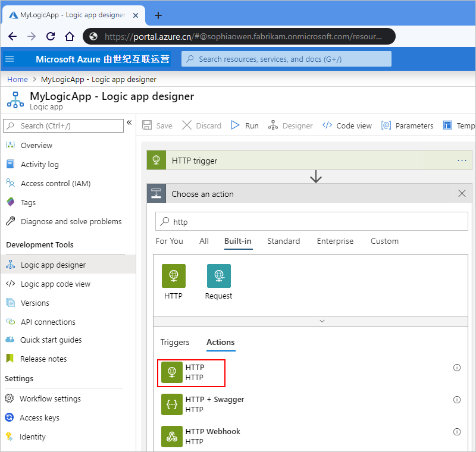The width and height of the screenshot is (476, 452).
Task: Show info for HTTP + Swagger action
Action: coord(457,400)
